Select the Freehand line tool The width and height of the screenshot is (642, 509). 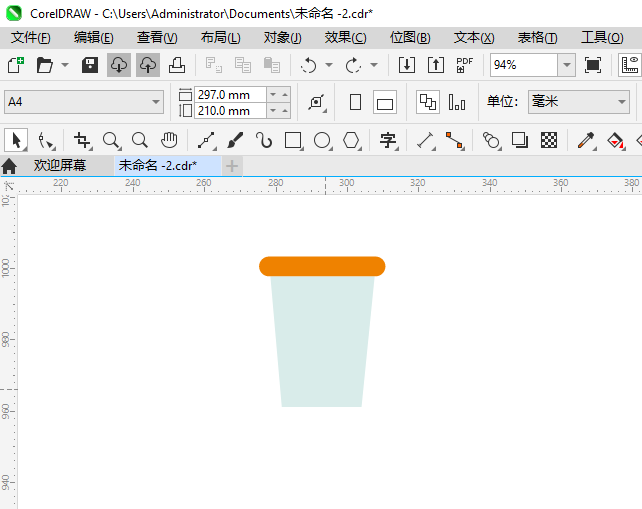coord(207,140)
